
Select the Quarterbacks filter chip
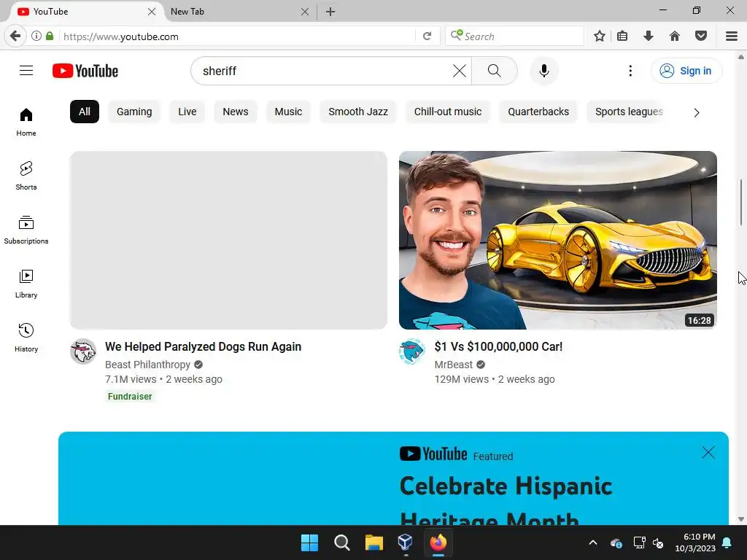[x=538, y=112]
